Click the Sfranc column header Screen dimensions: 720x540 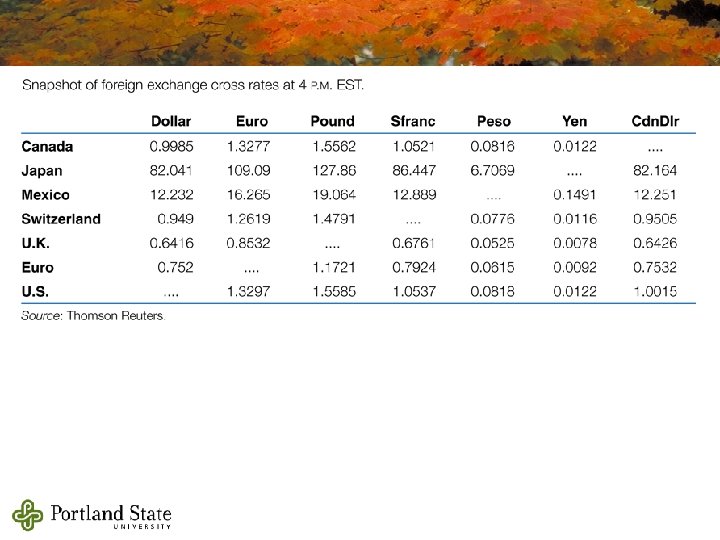(x=413, y=121)
